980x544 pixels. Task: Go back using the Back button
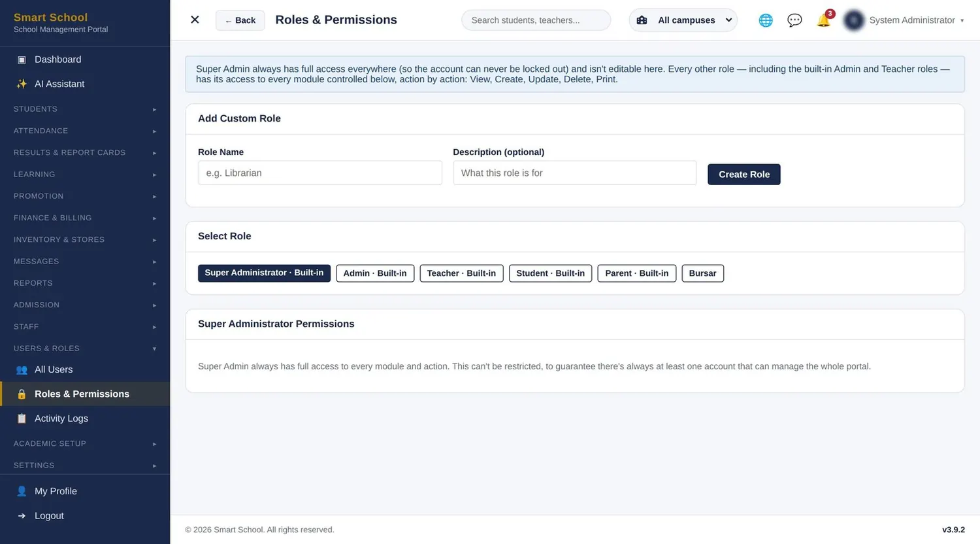[240, 20]
